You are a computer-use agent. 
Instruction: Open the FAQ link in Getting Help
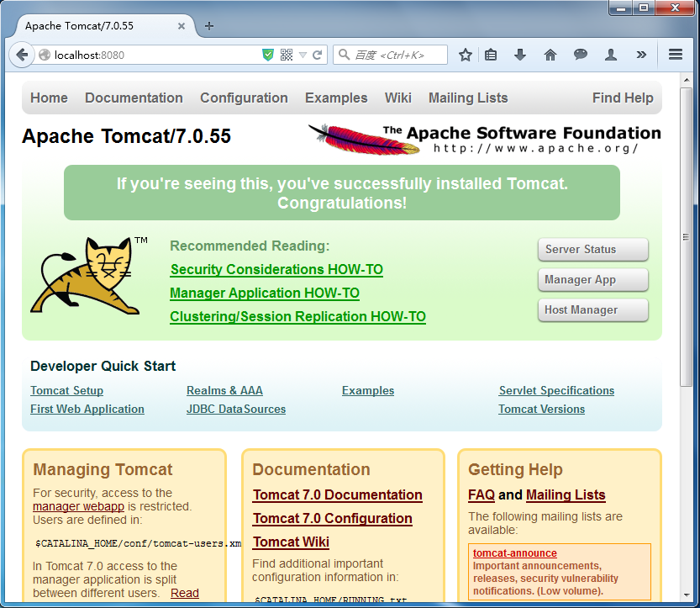(x=482, y=495)
